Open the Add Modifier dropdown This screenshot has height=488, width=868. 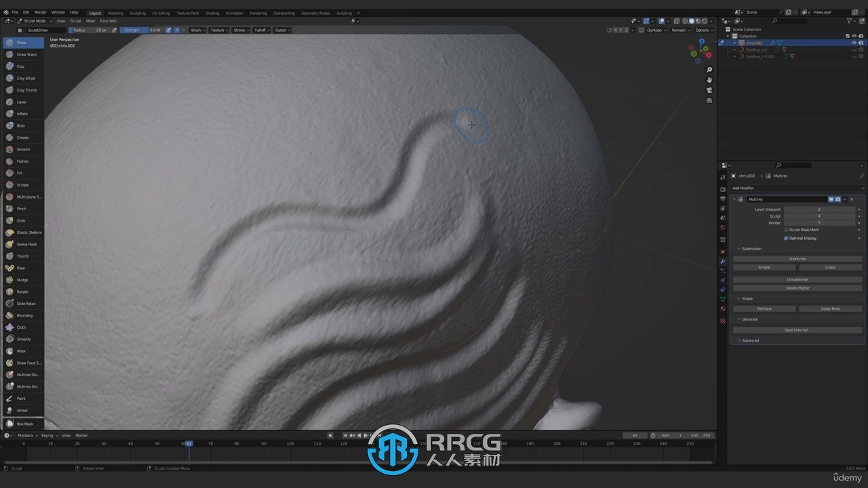point(797,188)
